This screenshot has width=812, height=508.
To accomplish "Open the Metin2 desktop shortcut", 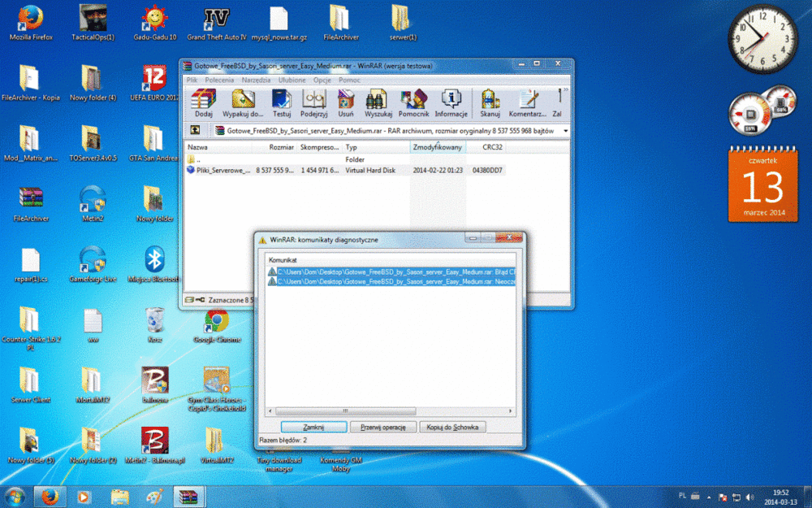I will pos(93,205).
